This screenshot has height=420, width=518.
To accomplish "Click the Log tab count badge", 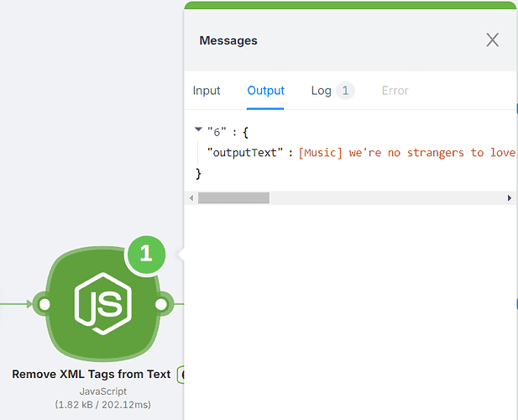I will click(x=345, y=91).
